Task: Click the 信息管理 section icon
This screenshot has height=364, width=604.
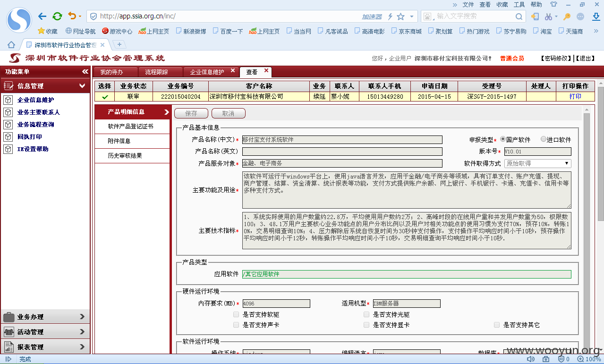Action: [8, 86]
